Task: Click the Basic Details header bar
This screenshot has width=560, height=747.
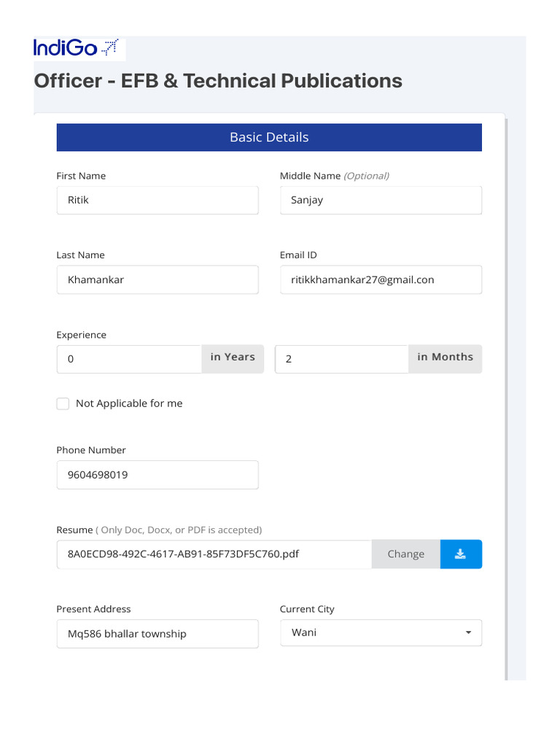Action: [x=269, y=137]
